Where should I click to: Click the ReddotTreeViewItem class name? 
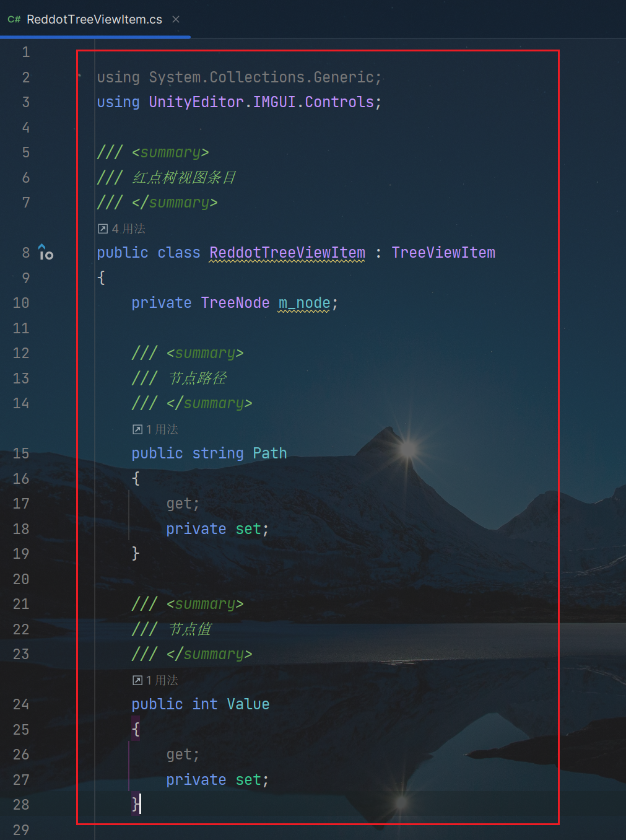tap(287, 253)
